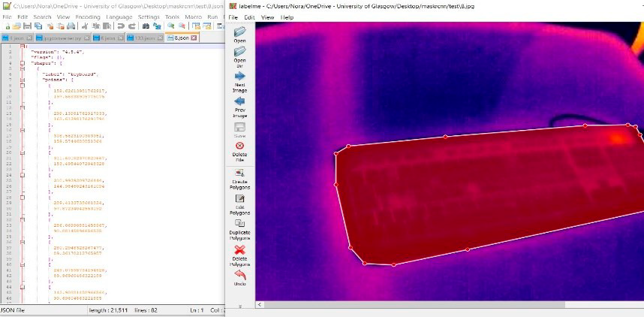The height and width of the screenshot is (317, 644).
Task: Collapse the "shapes" fold marker at line 4
Action: coord(23,63)
